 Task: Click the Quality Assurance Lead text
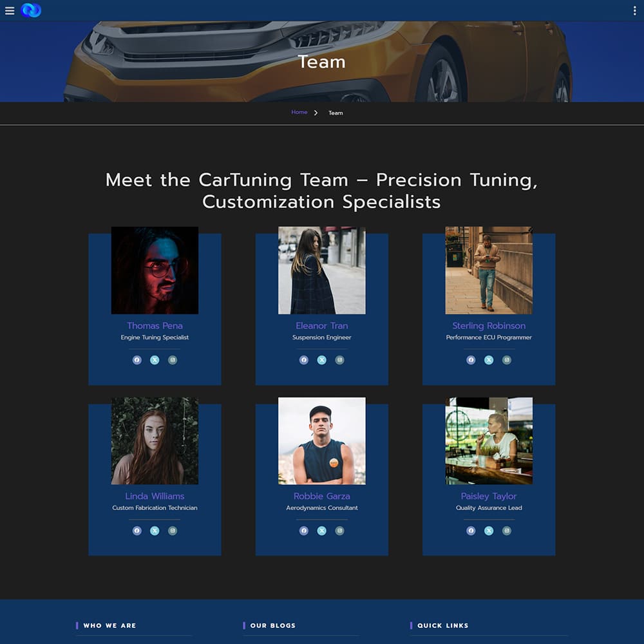pyautogui.click(x=489, y=508)
